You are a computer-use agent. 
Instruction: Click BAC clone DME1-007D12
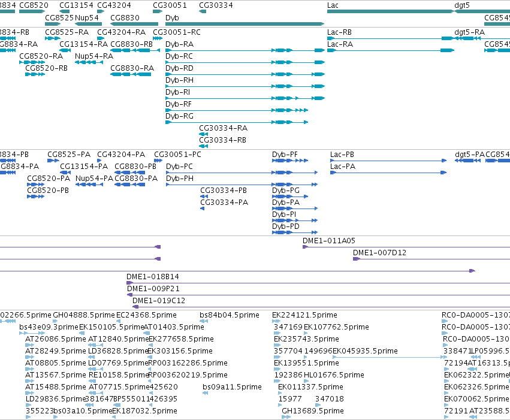379,253
